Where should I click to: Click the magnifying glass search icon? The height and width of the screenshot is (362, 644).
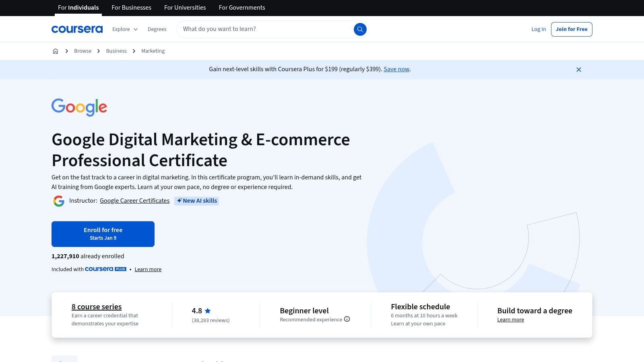[360, 29]
